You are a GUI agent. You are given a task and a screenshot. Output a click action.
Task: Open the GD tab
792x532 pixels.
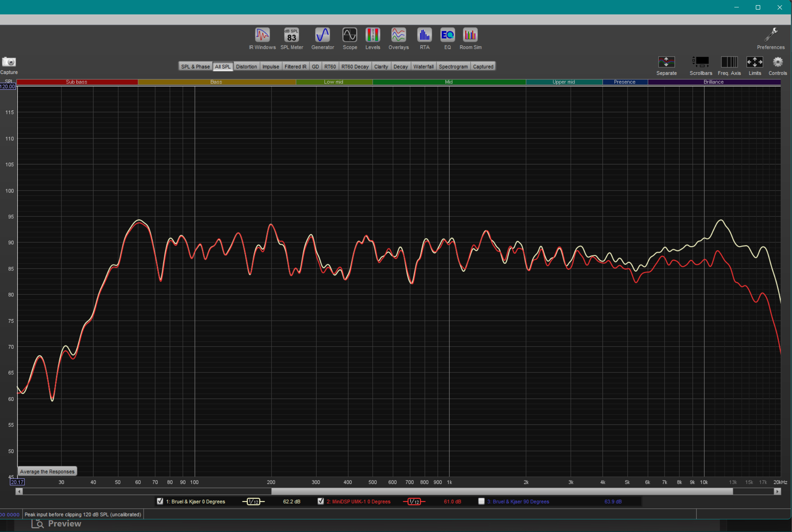tap(315, 66)
